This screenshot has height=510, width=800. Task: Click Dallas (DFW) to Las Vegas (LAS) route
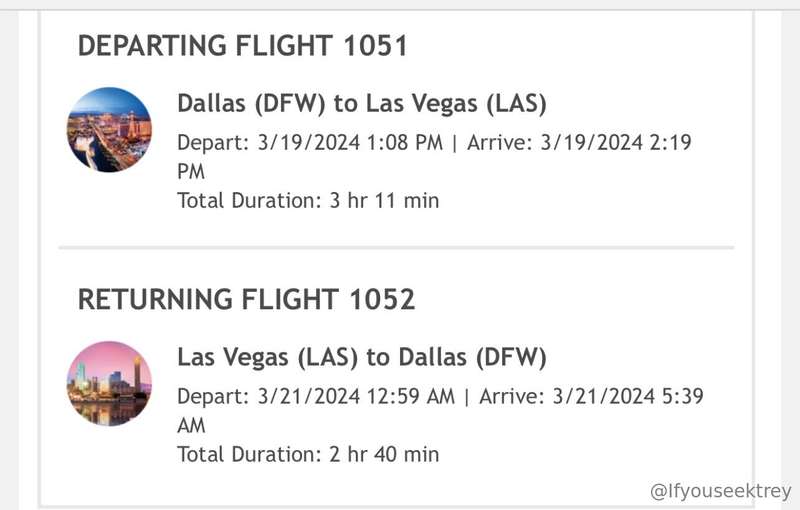tap(362, 104)
